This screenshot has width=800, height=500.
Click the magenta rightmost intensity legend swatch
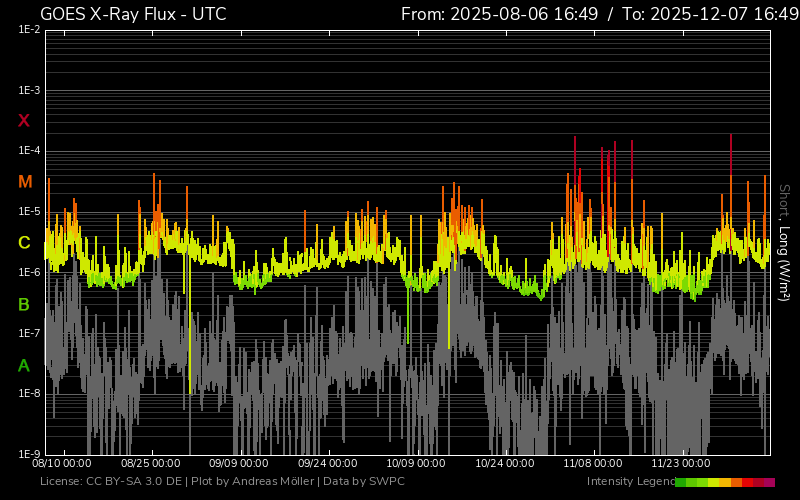coord(769,482)
